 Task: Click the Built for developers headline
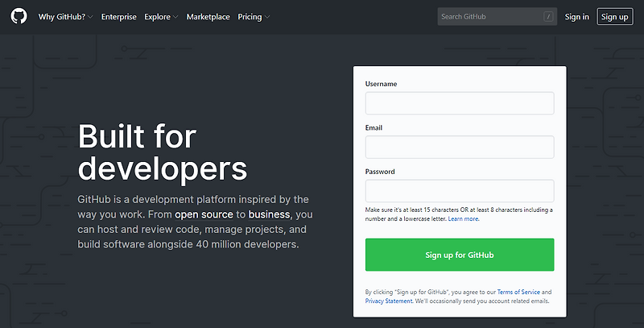[x=163, y=152]
